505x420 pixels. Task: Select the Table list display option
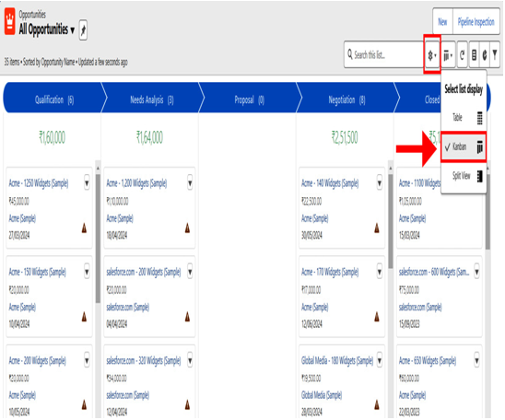click(x=464, y=118)
